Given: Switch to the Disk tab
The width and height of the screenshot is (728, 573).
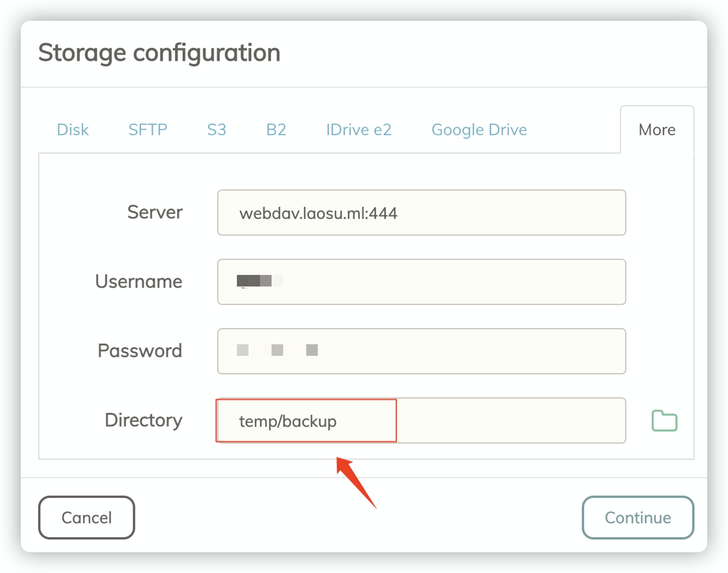Looking at the screenshot, I should coord(73,130).
